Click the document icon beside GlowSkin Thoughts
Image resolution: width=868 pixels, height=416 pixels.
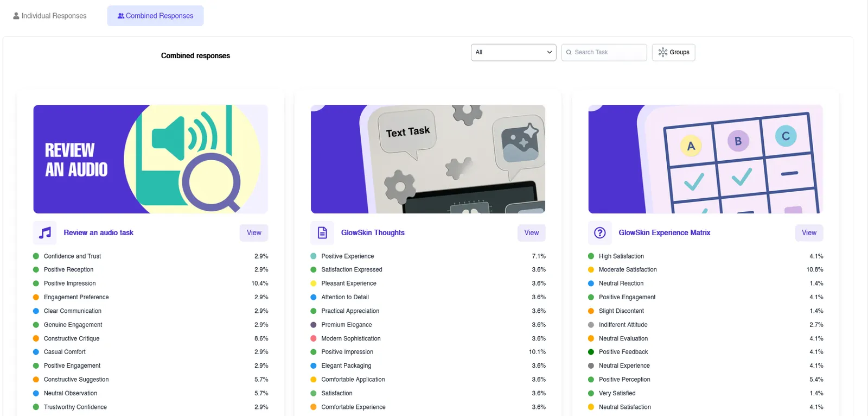[x=322, y=233]
